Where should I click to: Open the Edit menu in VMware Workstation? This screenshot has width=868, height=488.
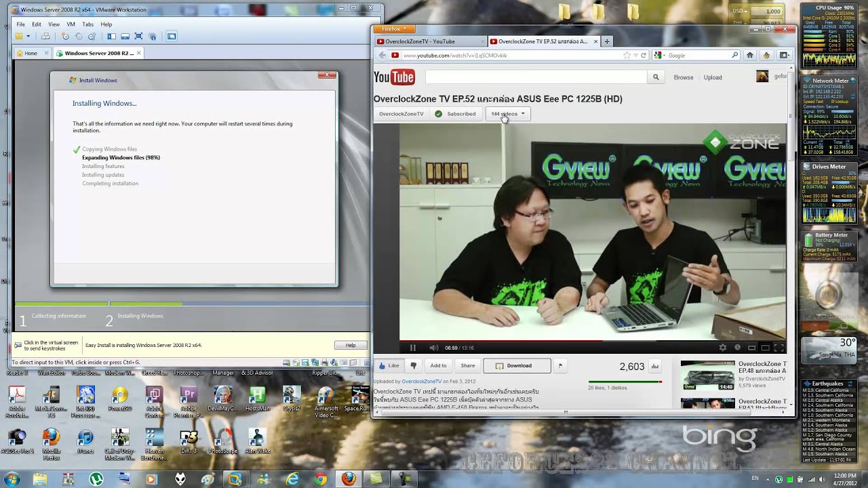pyautogui.click(x=37, y=24)
